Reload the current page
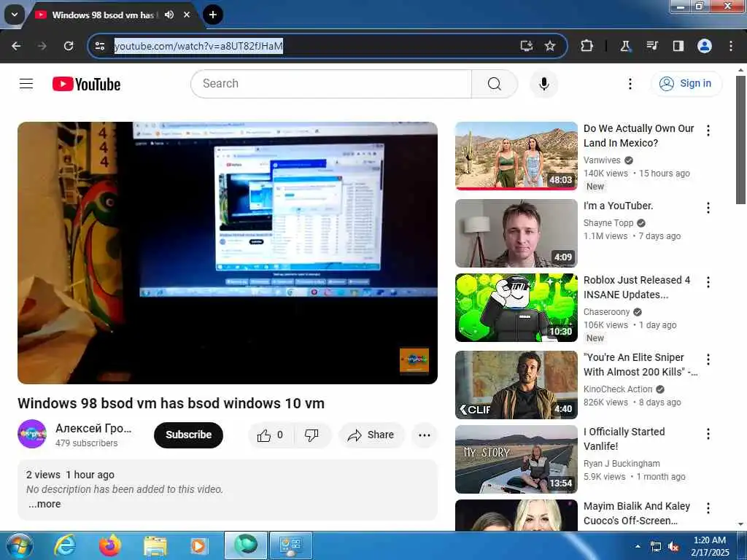The width and height of the screenshot is (747, 560). click(x=69, y=46)
